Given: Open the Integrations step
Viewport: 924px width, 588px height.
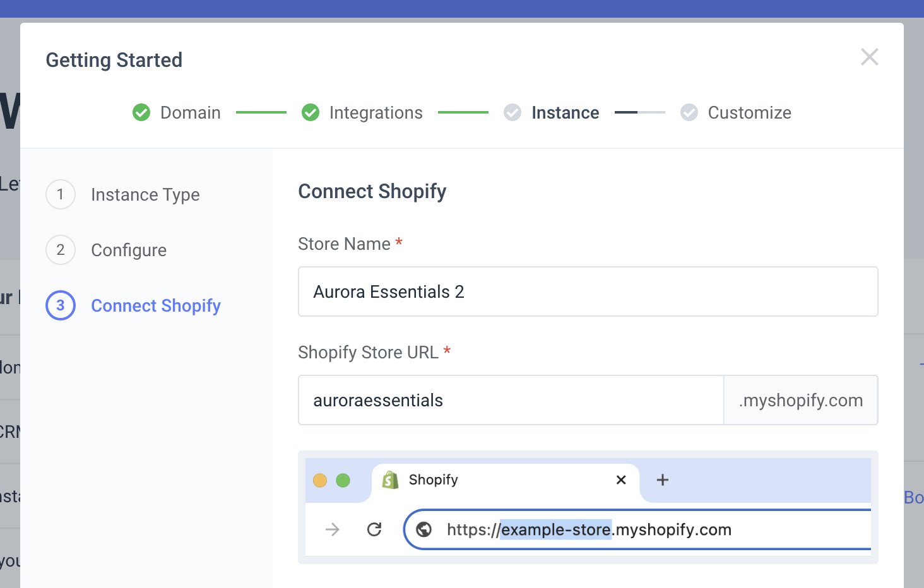Looking at the screenshot, I should [x=376, y=112].
